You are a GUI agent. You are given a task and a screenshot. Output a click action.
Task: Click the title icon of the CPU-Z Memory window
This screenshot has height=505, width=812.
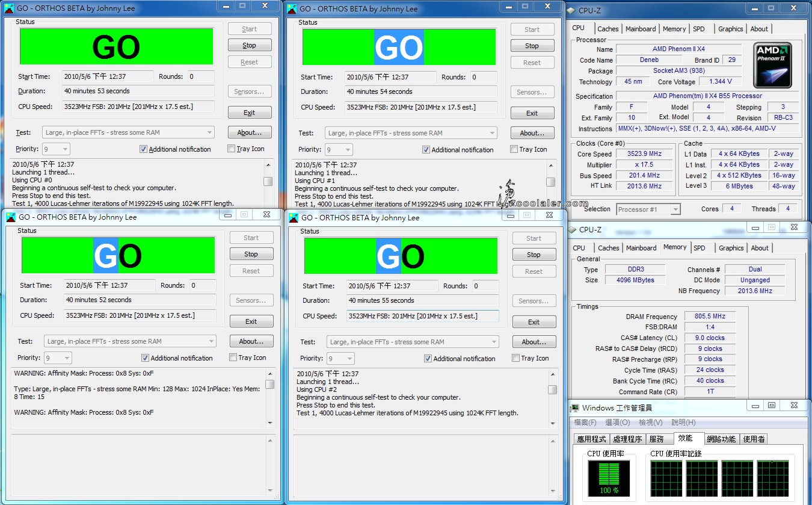point(572,229)
